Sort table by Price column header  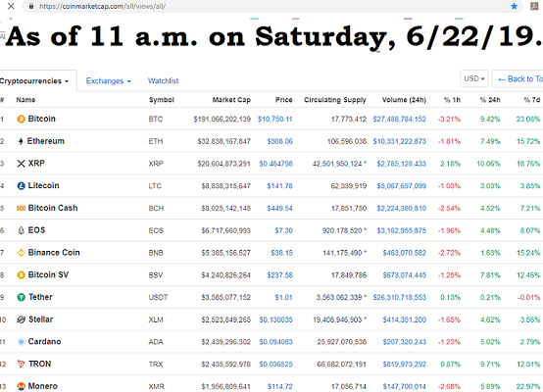point(283,100)
